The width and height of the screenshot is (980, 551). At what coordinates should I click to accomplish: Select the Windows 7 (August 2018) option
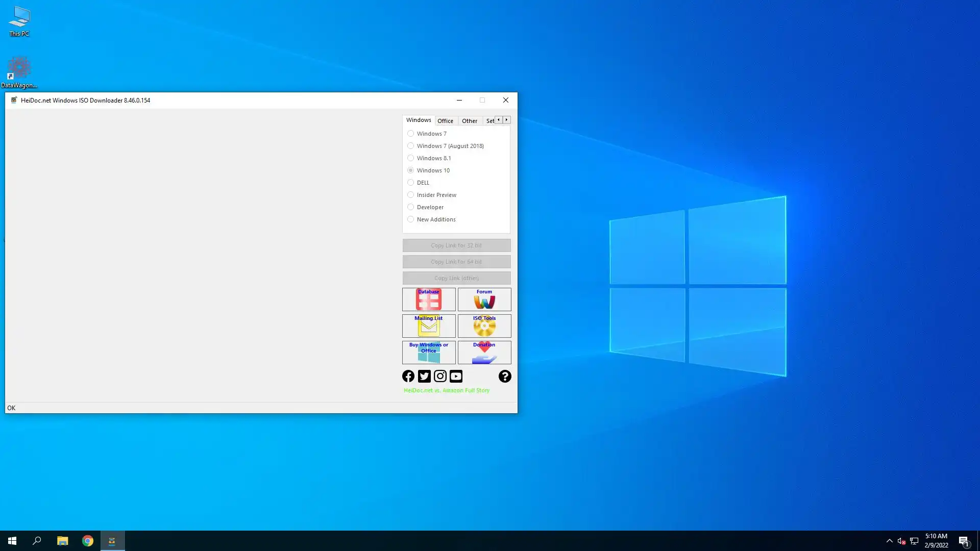coord(411,146)
